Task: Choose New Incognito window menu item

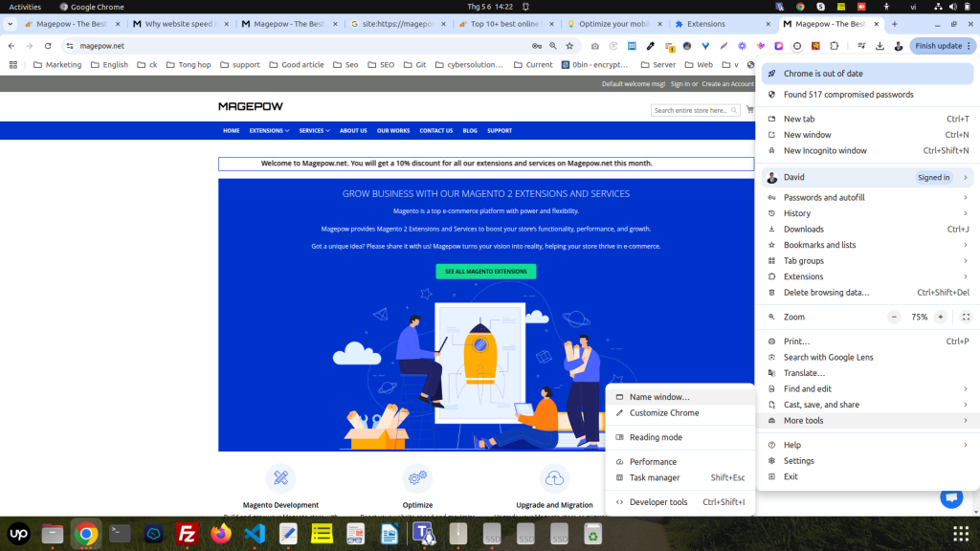Action: tap(825, 151)
